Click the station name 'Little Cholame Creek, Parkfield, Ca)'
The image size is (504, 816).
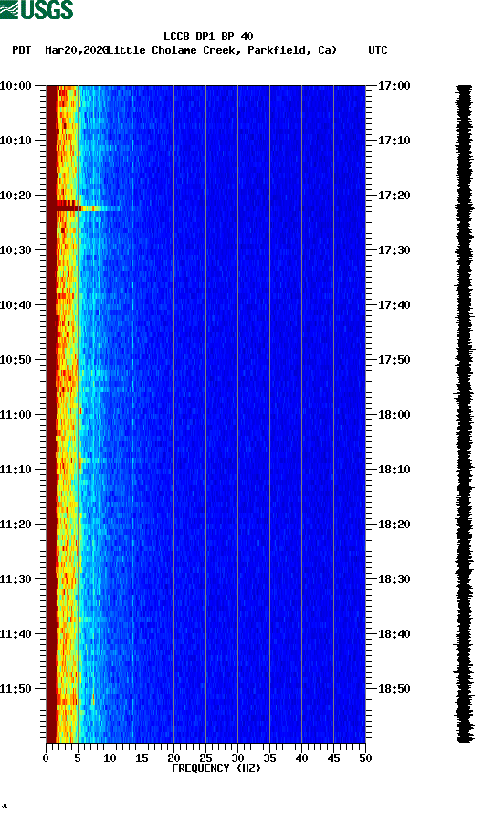[222, 50]
